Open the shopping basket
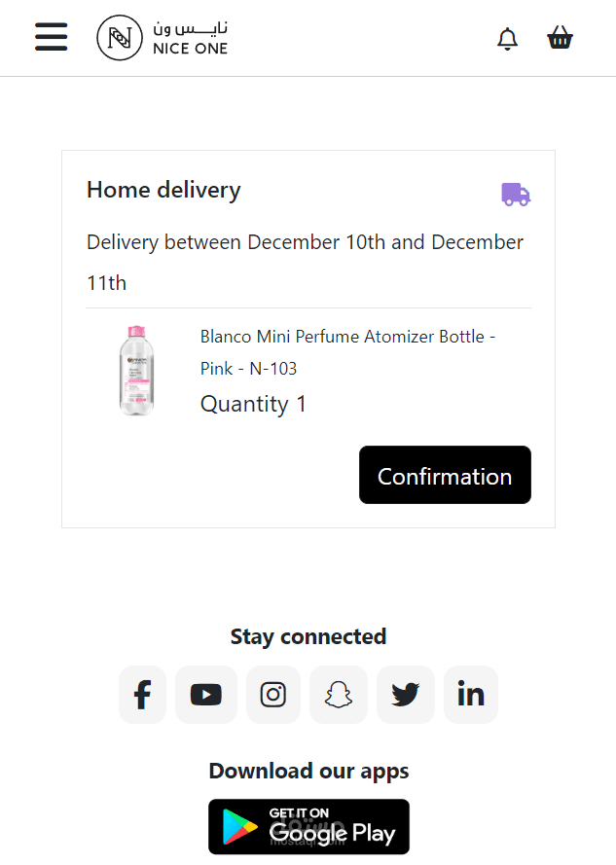This screenshot has height=865, width=616. tap(560, 39)
